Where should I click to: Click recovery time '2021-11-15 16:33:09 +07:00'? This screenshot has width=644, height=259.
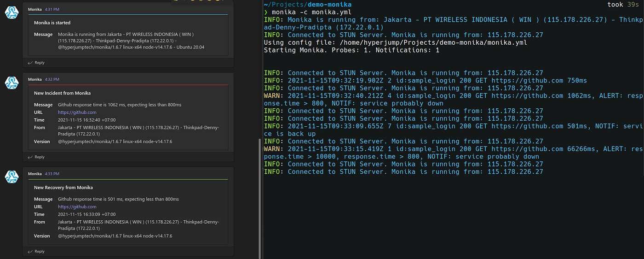pyautogui.click(x=86, y=214)
